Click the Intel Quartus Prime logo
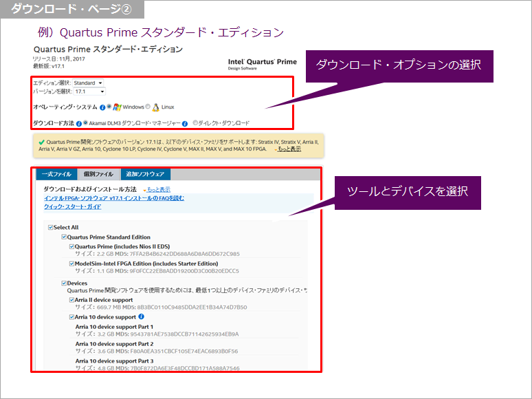Viewport: 532px width, 399px height. [263, 63]
